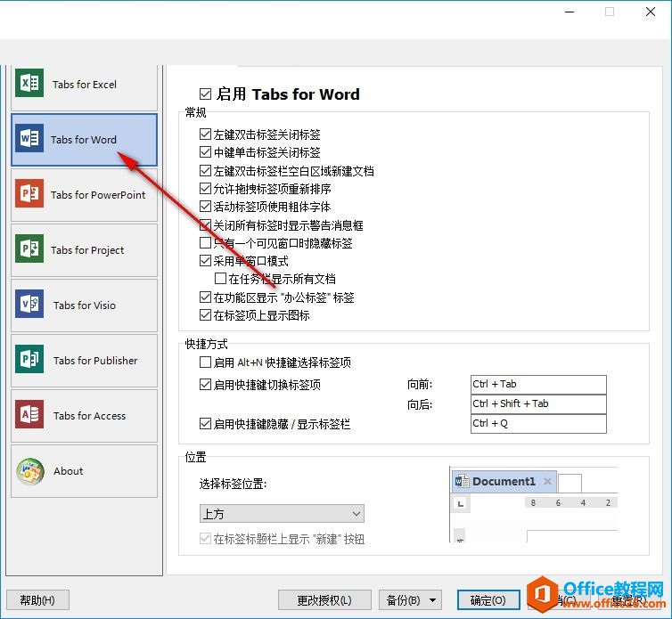Toggle 允许拖拽标签项重新排序 checkbox
Screen dimensions: 672x619
(205, 189)
